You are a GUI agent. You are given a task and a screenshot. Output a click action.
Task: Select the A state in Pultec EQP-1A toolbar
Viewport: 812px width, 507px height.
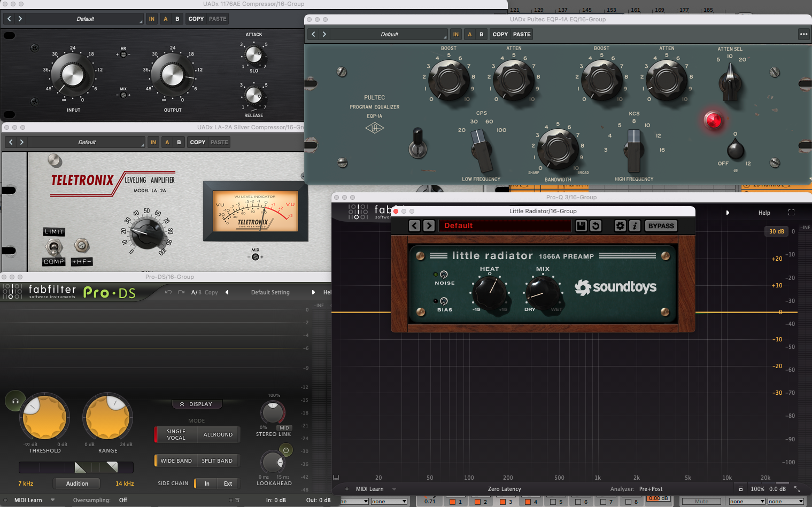click(x=470, y=34)
